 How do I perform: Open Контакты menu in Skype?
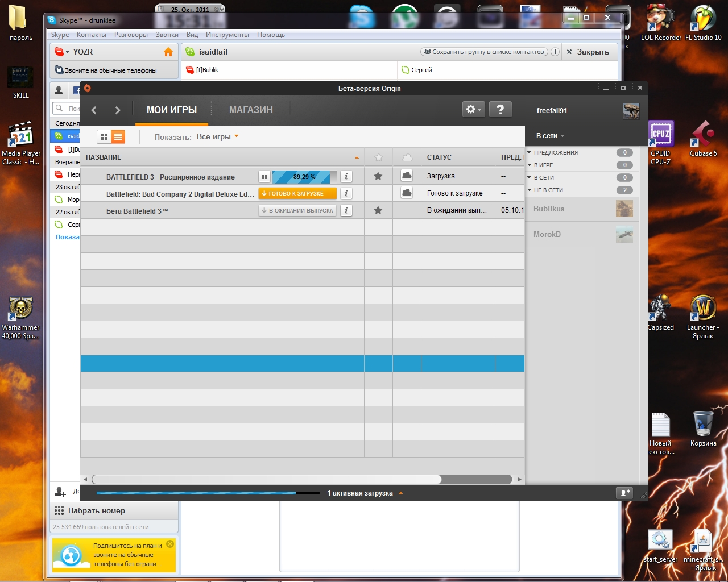tap(92, 35)
